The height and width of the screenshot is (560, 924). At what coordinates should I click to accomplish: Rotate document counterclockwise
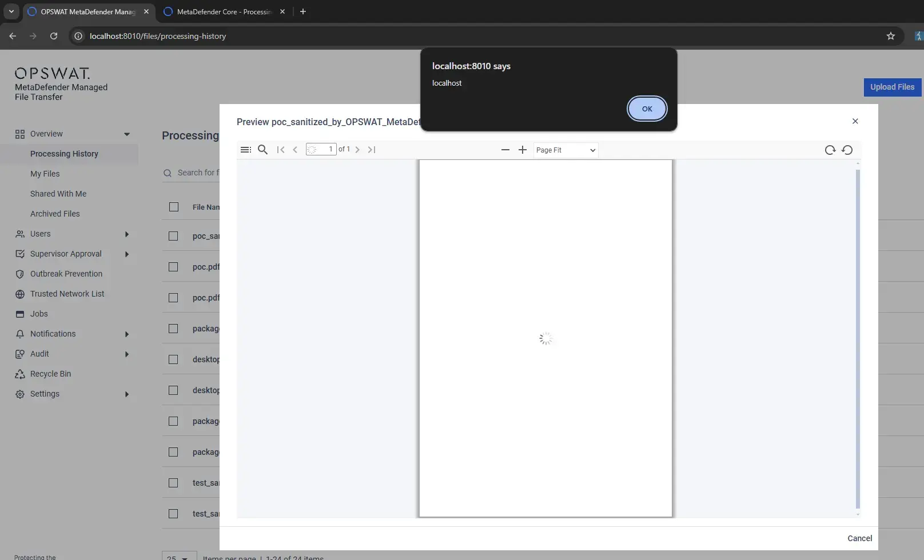(847, 150)
